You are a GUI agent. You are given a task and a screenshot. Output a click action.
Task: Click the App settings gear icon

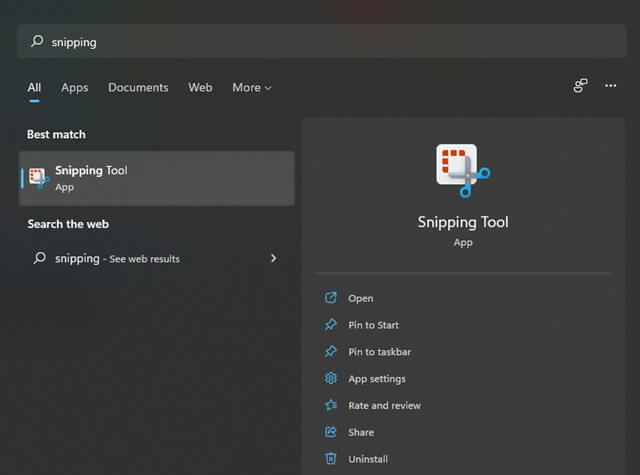click(331, 379)
